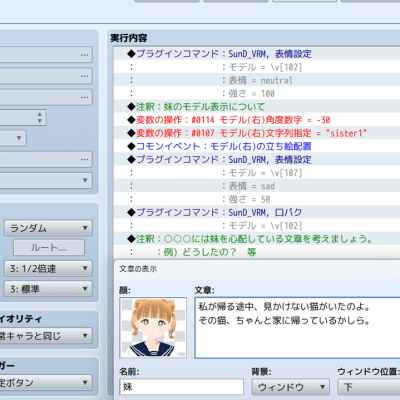The height and width of the screenshot is (400, 400).
Task: Click the first ellipsis field in the conditions panel
Action: pos(46,55)
